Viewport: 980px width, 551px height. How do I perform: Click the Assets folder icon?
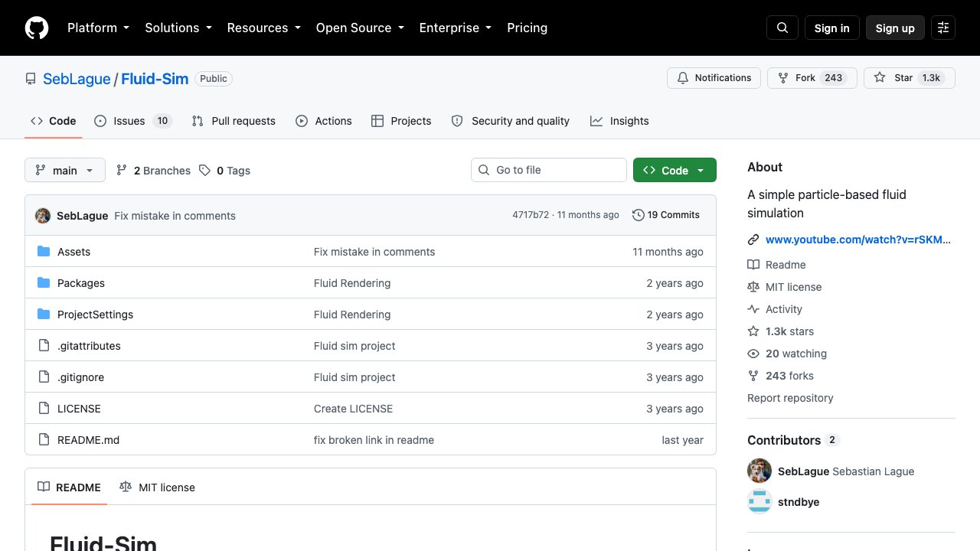(44, 252)
